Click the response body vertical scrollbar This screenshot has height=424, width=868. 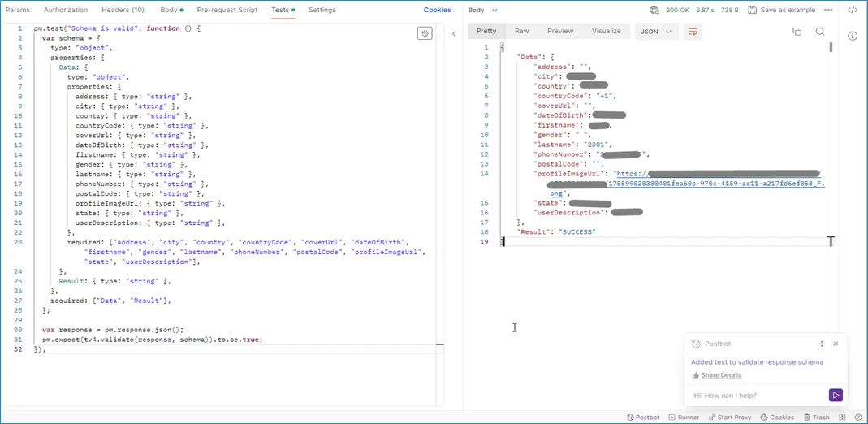click(831, 48)
